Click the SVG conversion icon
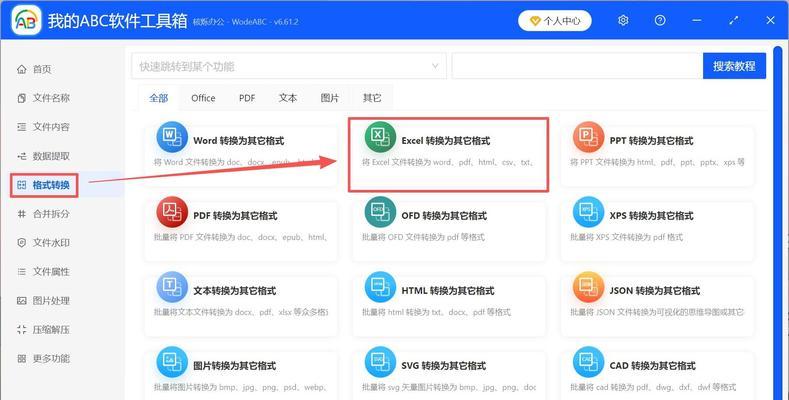The width and height of the screenshot is (789, 400). point(380,362)
